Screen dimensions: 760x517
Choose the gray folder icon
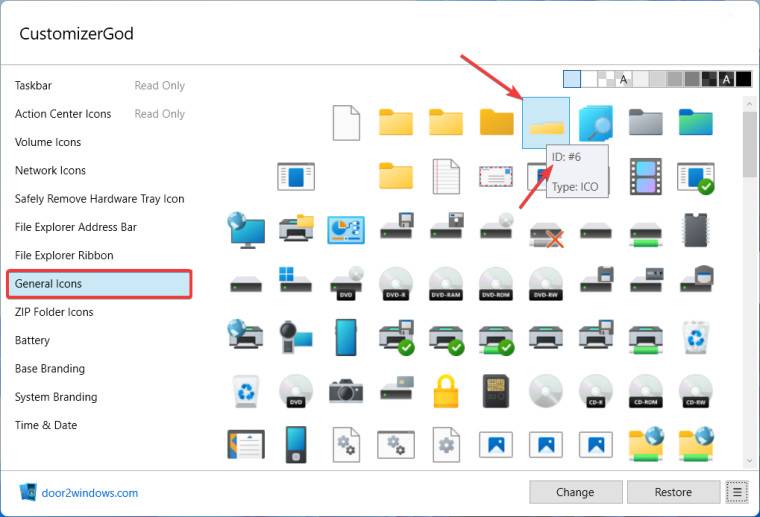tap(646, 122)
